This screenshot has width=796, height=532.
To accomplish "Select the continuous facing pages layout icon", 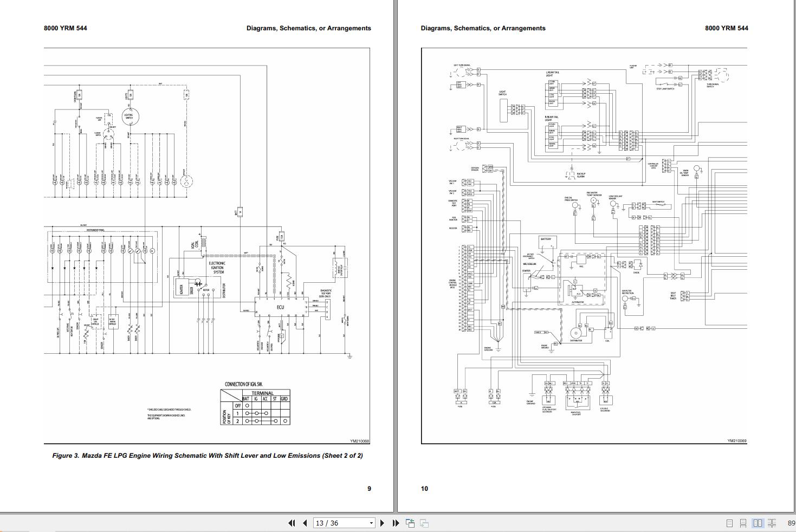I will click(772, 523).
